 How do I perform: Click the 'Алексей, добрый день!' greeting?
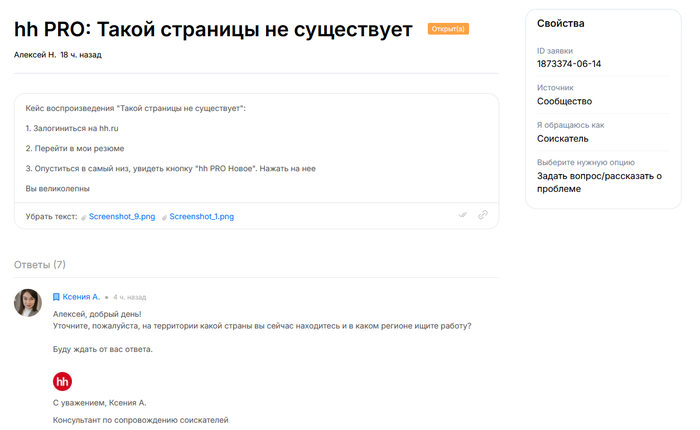pos(97,314)
